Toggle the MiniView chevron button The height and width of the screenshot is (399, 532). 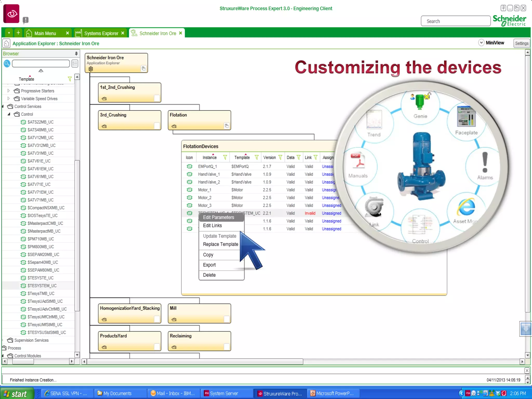481,43
